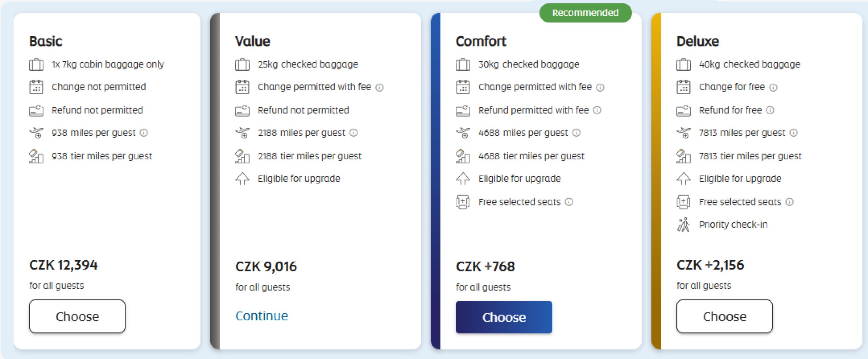Click info icon beside Deluxe Refund for free
The width and height of the screenshot is (868, 359).
coord(770,110)
